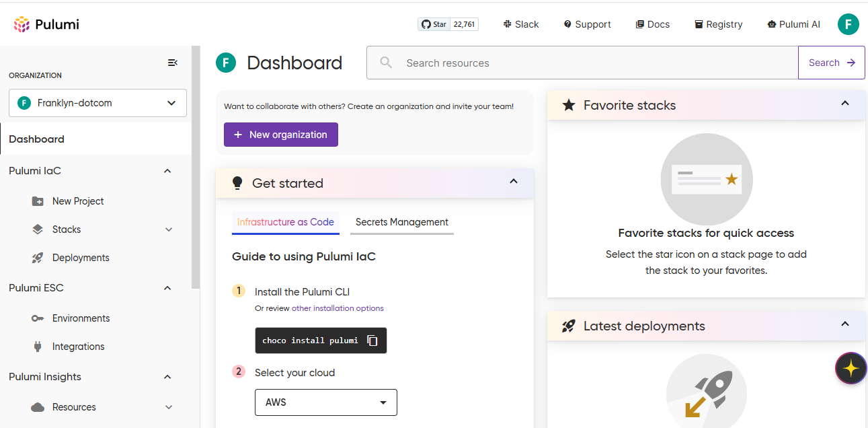Open the AWS cloud selection dropdown
This screenshot has width=868, height=428.
pos(326,402)
